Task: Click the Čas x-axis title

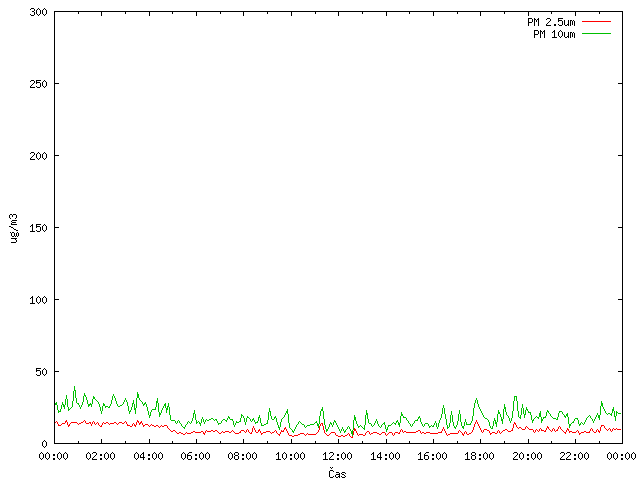Action: point(337,473)
